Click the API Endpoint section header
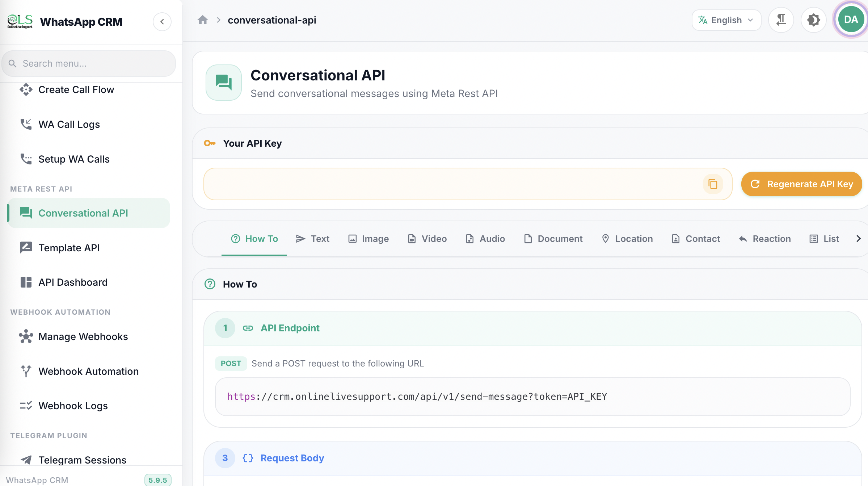The height and width of the screenshot is (486, 868). pyautogui.click(x=532, y=328)
